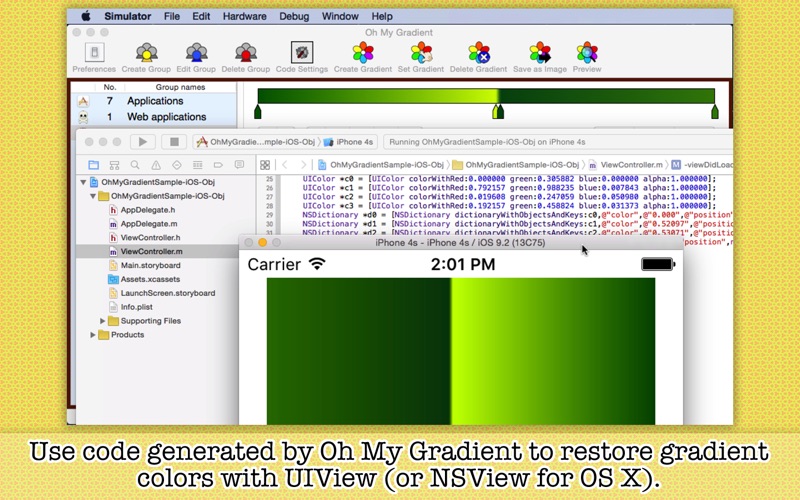Select the Web applications group row

(x=156, y=117)
